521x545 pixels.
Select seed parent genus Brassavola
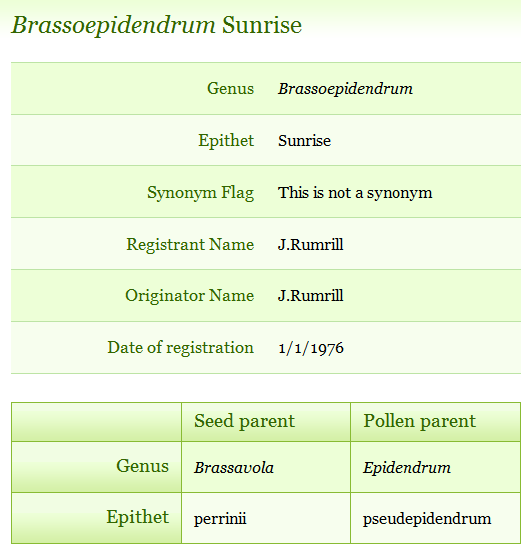pyautogui.click(x=234, y=468)
